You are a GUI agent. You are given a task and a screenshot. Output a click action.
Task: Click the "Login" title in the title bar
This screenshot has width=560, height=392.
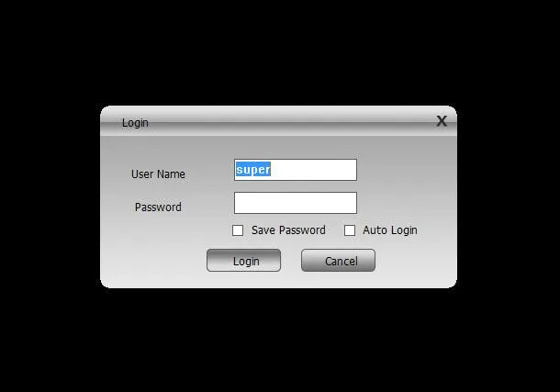(x=135, y=123)
